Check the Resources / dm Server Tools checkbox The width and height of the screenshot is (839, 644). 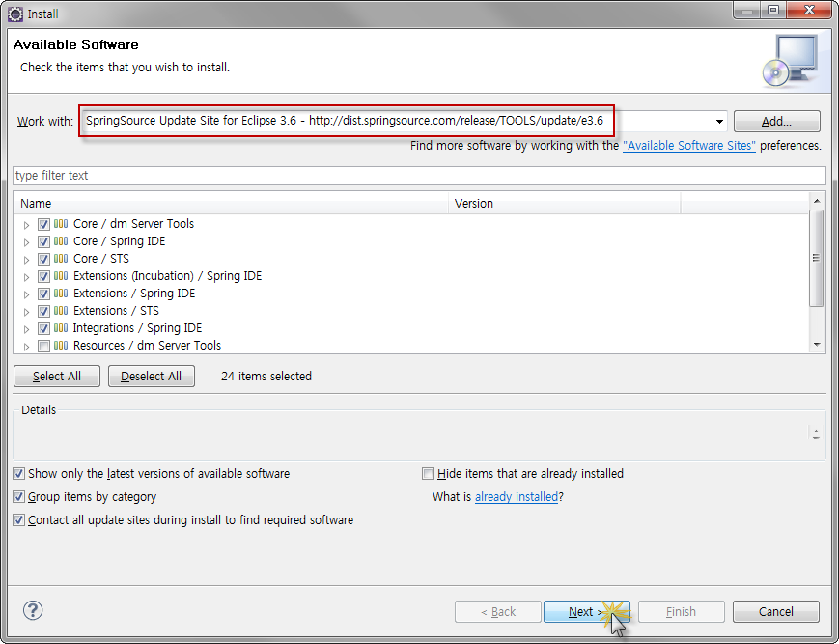click(43, 346)
